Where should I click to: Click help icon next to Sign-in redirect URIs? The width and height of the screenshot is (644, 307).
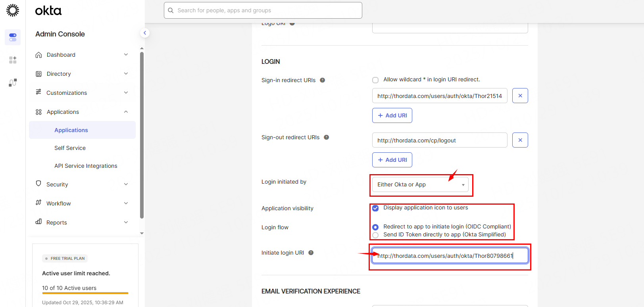pyautogui.click(x=323, y=80)
